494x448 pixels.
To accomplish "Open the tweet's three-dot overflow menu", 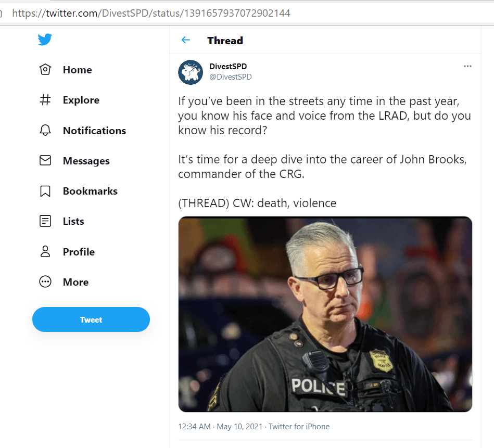I will click(467, 66).
